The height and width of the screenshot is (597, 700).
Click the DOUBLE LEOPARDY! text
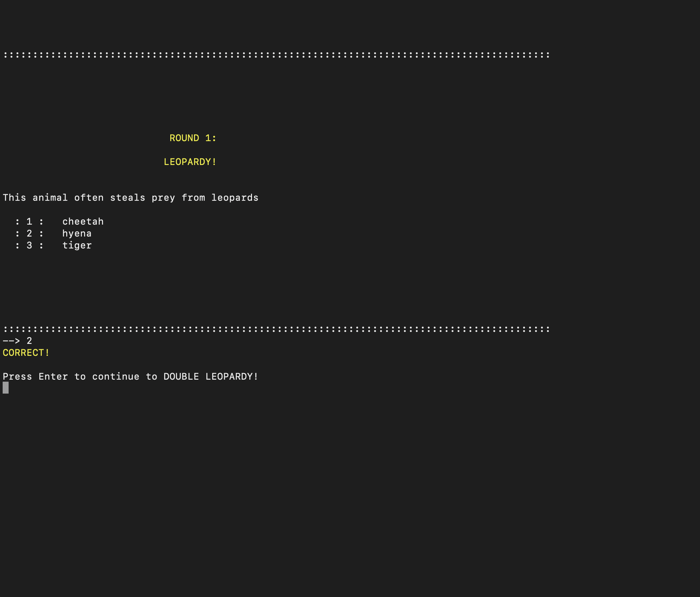coord(211,377)
